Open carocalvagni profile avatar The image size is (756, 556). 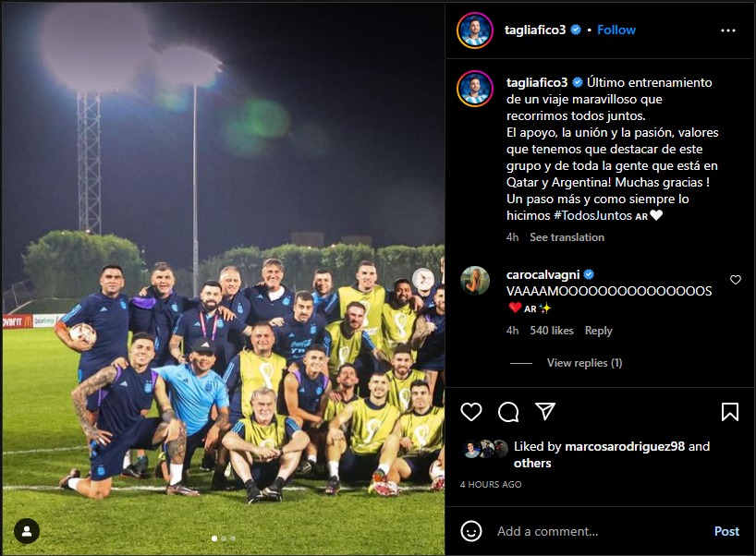pyautogui.click(x=475, y=281)
